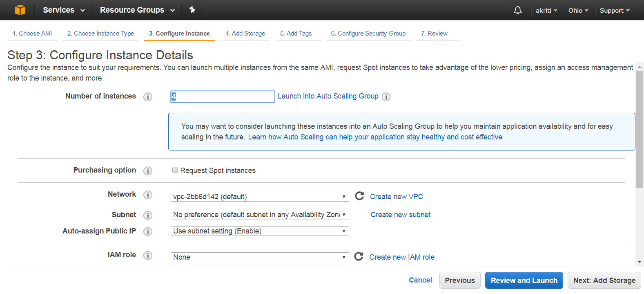Screen dimensions: 644x294
Task: Expand the Subnet dropdown
Action: click(259, 215)
